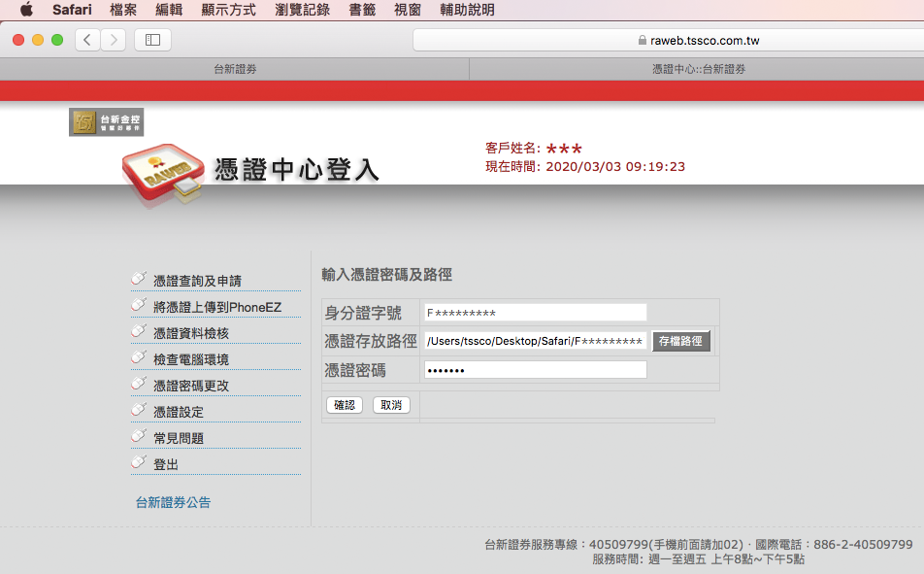Viewport: 924px width, 574px height.
Task: Open the Apple menu
Action: coord(26,10)
